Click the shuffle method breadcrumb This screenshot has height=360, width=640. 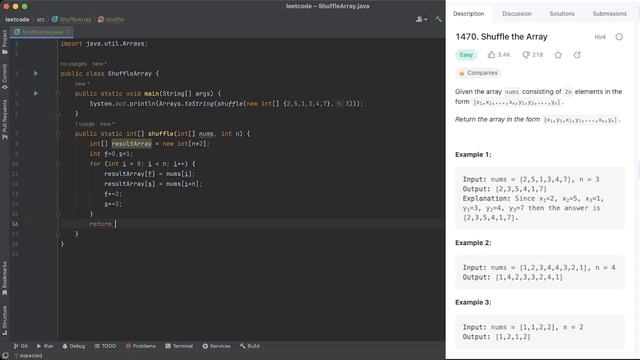click(x=111, y=19)
